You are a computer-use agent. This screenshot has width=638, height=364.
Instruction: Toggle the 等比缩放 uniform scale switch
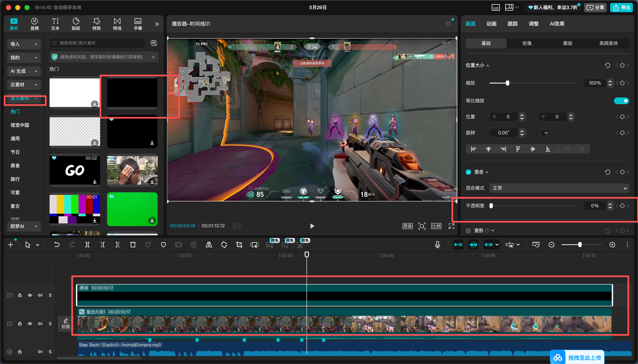[x=622, y=101]
